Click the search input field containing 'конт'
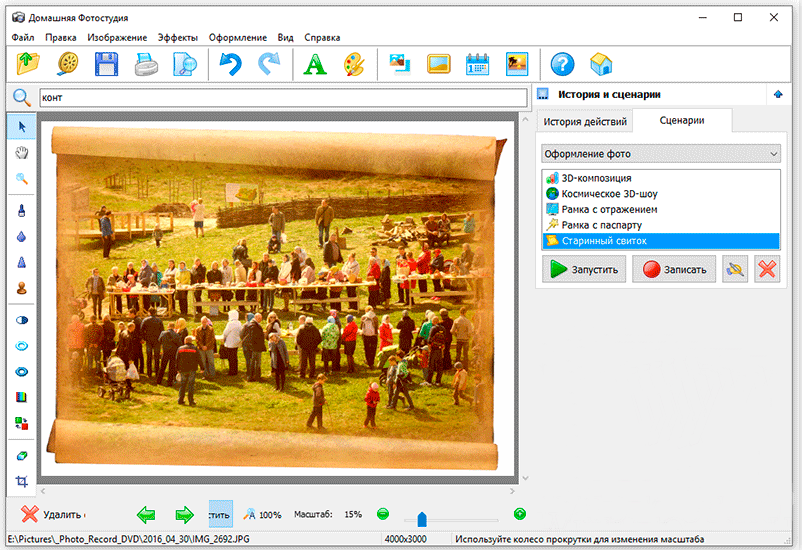The width and height of the screenshot is (802, 550). 282,98
